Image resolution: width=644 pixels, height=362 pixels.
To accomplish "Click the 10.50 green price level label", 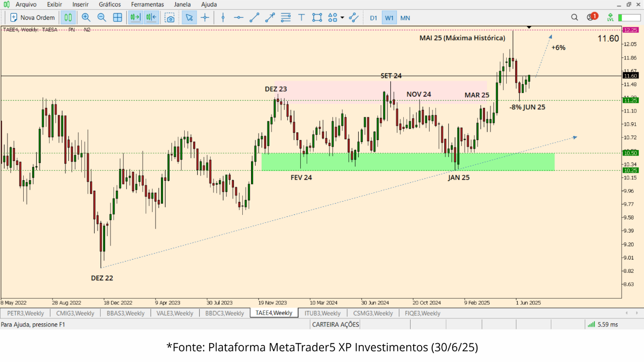I will tap(630, 153).
